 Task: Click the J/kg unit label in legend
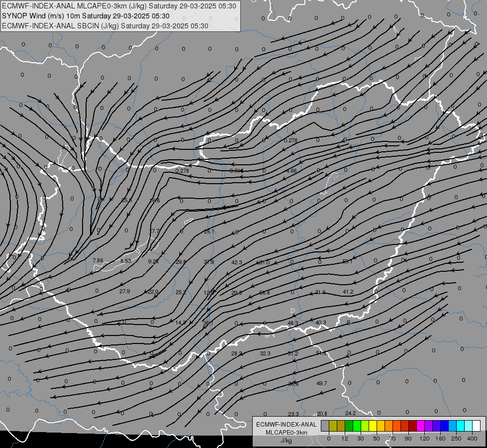click(287, 441)
